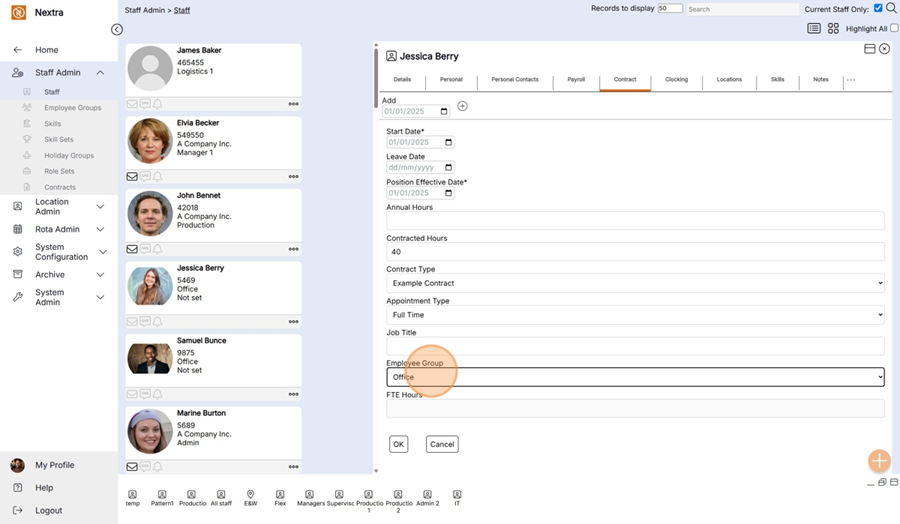Close the Jessica Berry panel
Image resolution: width=900 pixels, height=524 pixels.
(x=885, y=49)
